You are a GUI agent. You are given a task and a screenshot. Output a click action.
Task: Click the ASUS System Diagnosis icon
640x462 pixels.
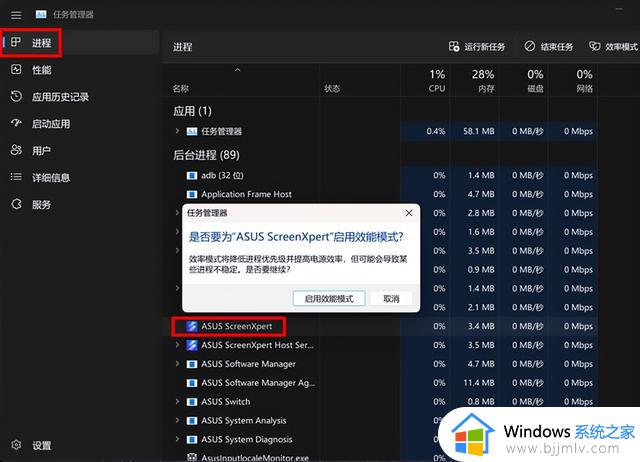point(192,440)
